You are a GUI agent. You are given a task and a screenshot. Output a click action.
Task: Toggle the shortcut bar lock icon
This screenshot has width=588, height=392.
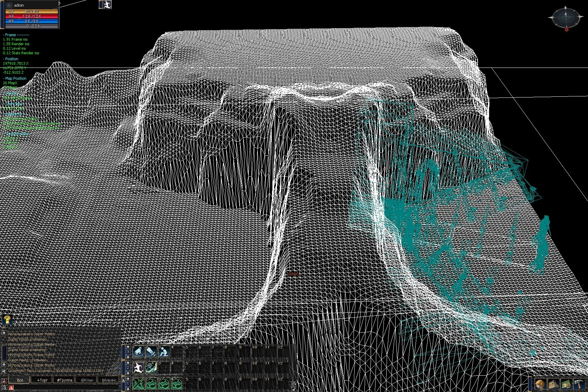pos(294,389)
